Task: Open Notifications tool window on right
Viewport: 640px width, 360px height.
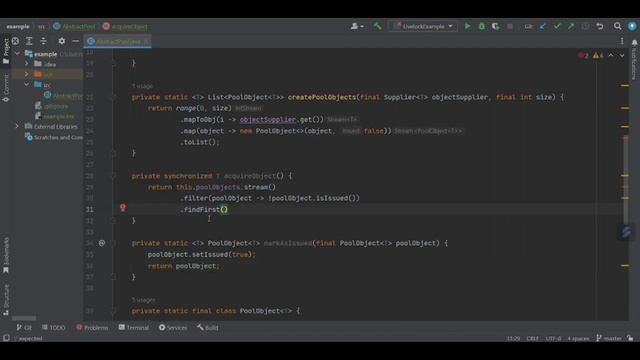Action: click(x=634, y=59)
